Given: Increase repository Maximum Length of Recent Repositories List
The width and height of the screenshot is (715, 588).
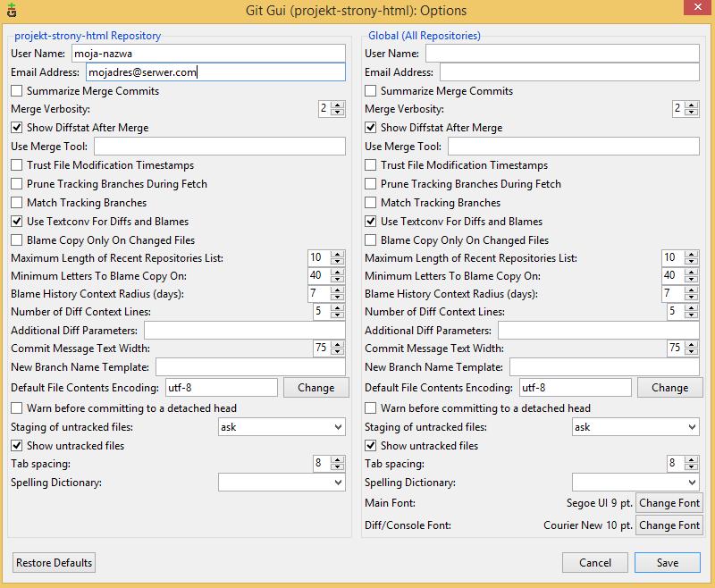Looking at the screenshot, I should tap(338, 254).
